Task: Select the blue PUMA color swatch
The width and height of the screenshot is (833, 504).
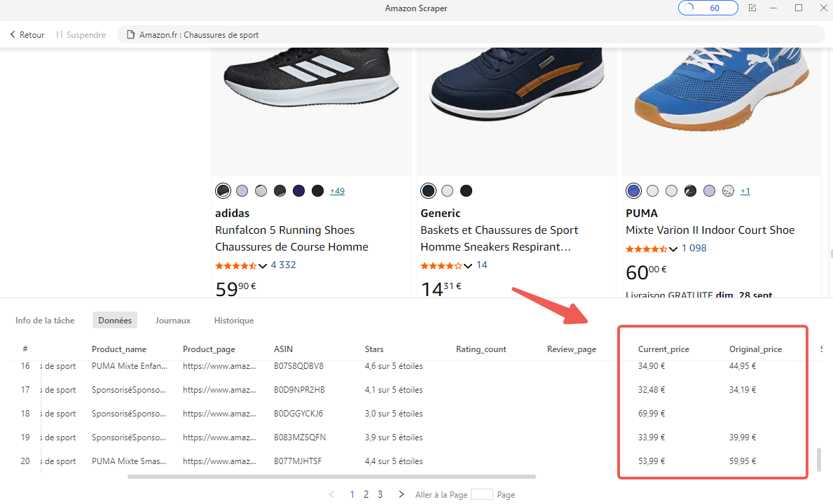Action: (x=633, y=191)
